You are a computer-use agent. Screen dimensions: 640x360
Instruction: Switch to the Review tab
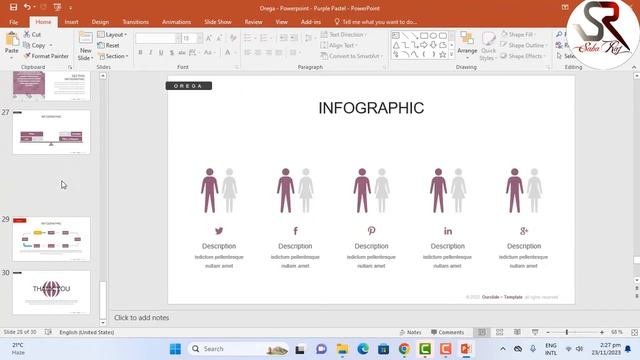pyautogui.click(x=253, y=22)
